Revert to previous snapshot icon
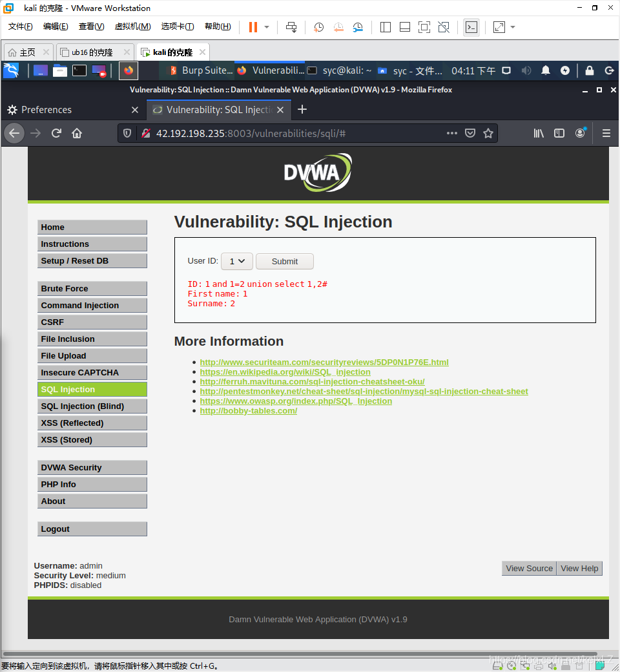 [x=338, y=27]
